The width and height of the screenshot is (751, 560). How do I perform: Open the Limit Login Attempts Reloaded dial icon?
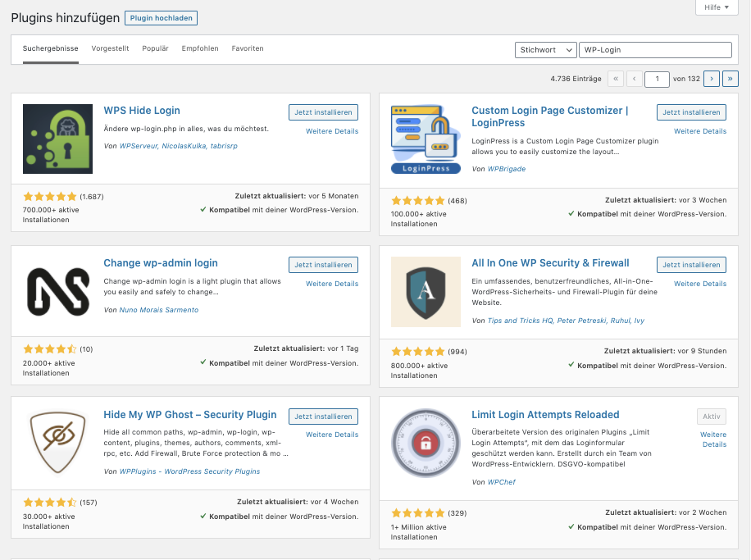426,443
